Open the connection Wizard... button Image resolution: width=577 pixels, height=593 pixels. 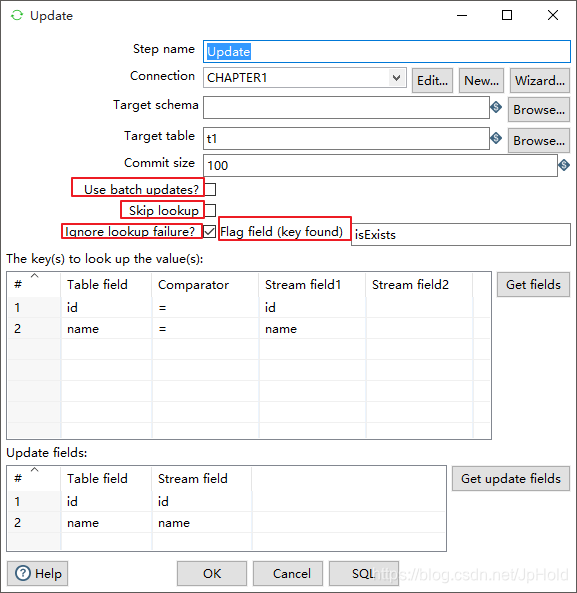(x=540, y=80)
